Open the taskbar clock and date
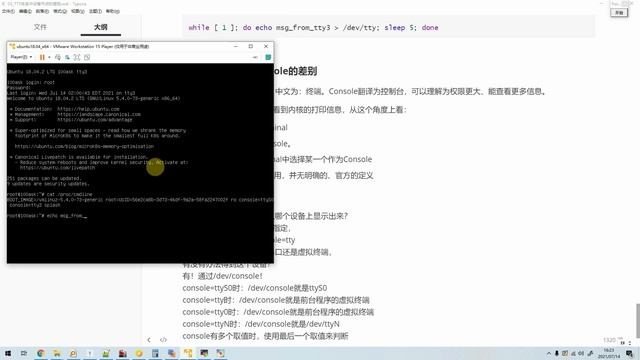 point(609,353)
